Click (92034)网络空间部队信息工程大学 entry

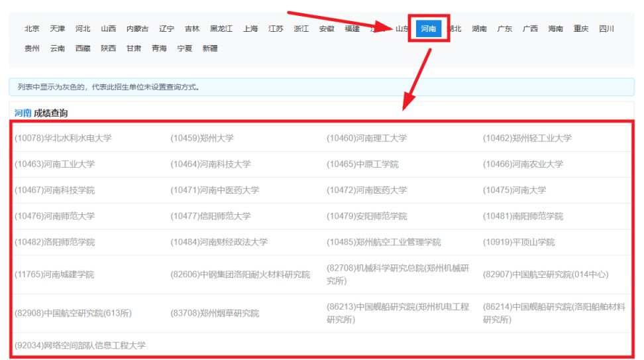pyautogui.click(x=80, y=345)
